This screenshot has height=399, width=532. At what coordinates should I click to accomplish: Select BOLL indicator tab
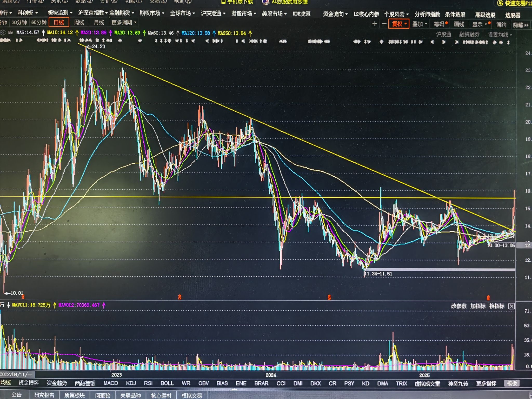(x=167, y=383)
